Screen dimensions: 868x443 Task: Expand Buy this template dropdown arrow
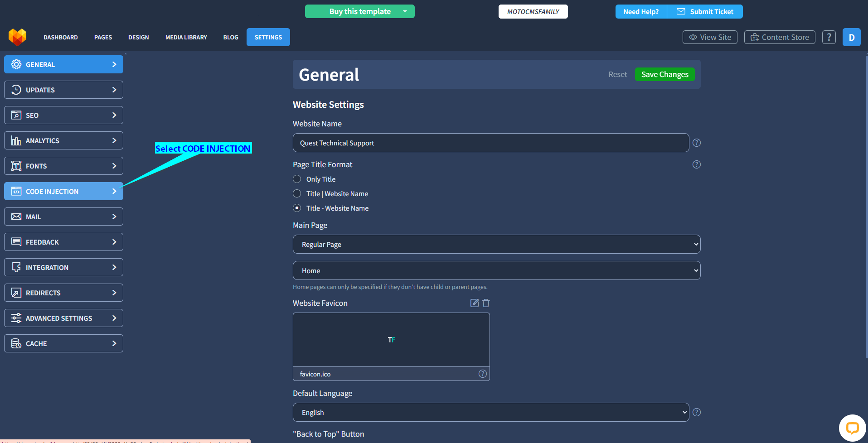[x=405, y=11]
